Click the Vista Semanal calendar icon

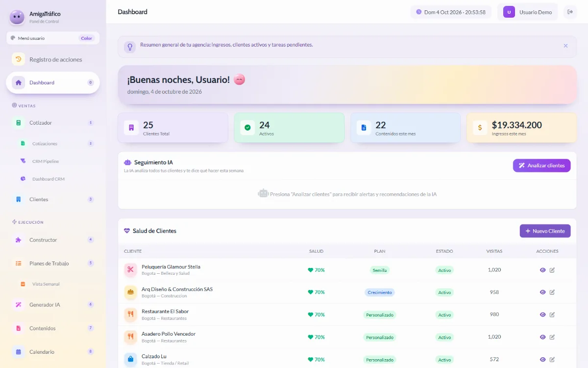(23, 284)
